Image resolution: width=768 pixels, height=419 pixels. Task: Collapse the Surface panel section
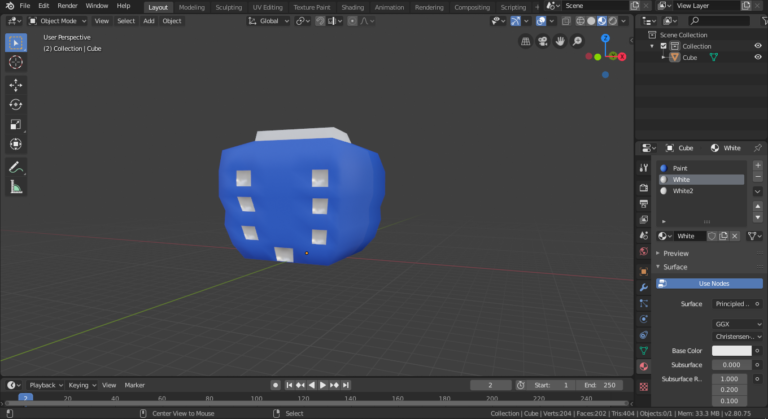[x=675, y=267]
